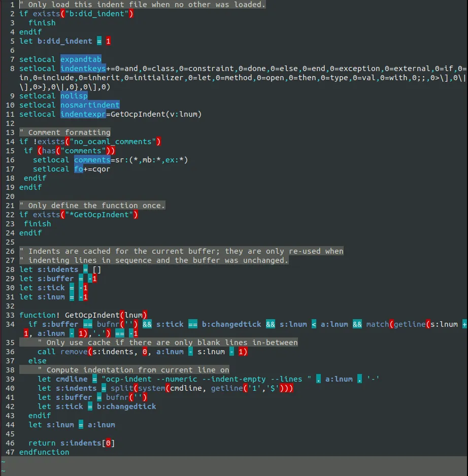Click "call remove" on line 36
Image resolution: width=468 pixels, height=476 pixels.
point(62,352)
